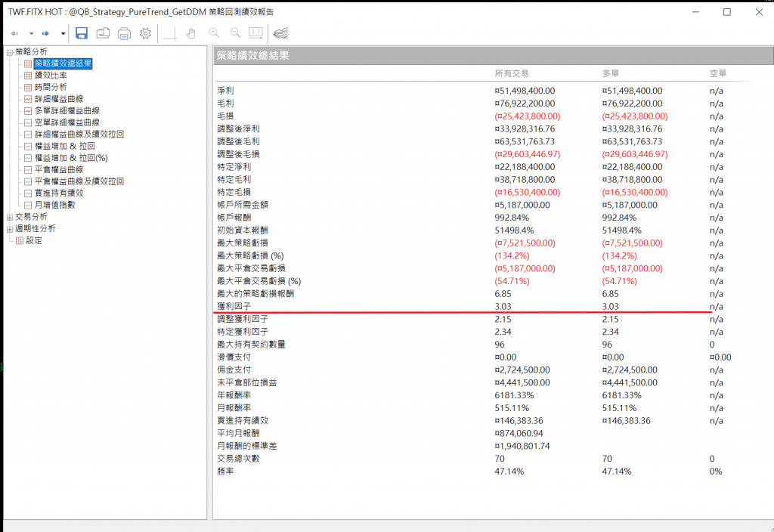Image resolution: width=774 pixels, height=532 pixels.
Task: Click the 空單 column header
Action: tap(718, 73)
